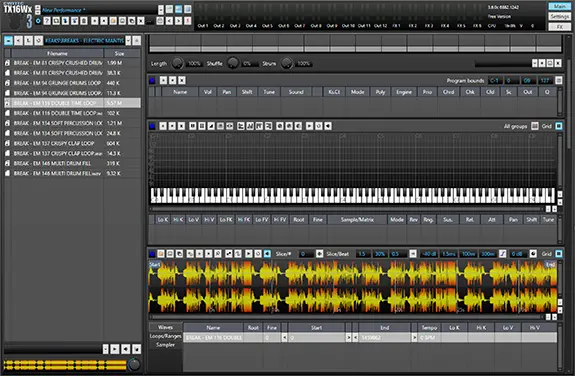Click the All groups grid icon
The height and width of the screenshot is (376, 575).
[x=535, y=126]
